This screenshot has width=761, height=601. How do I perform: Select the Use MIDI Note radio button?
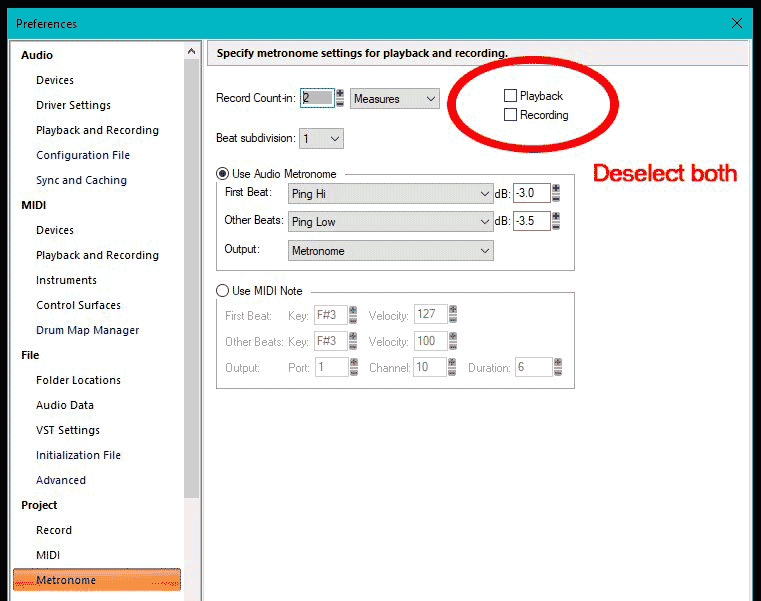tap(223, 291)
